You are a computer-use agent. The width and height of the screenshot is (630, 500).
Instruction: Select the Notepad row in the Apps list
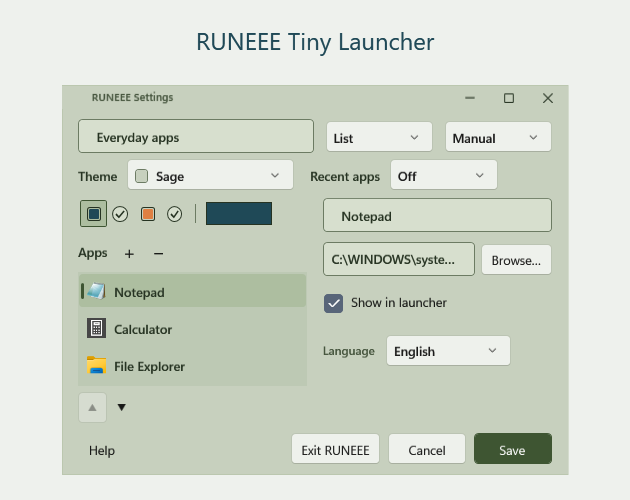coord(192,291)
